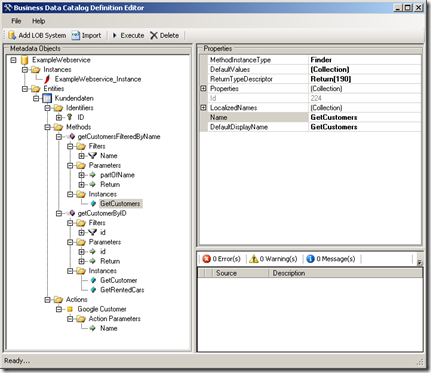Edit the DefaultDisplayName property value

coord(365,127)
